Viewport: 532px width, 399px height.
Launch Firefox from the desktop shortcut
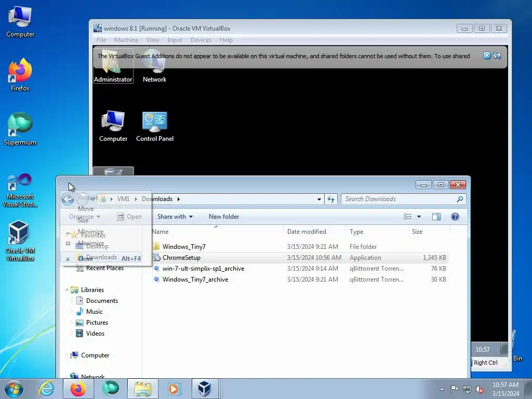click(20, 75)
